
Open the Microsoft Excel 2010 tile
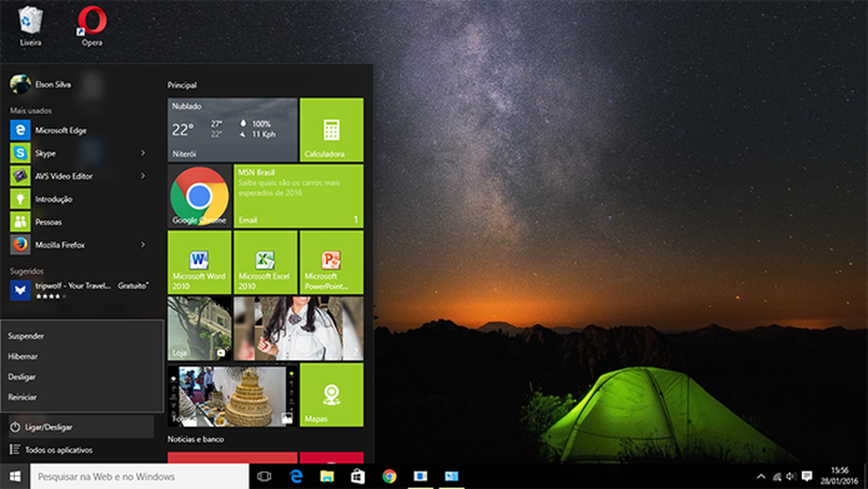(266, 262)
